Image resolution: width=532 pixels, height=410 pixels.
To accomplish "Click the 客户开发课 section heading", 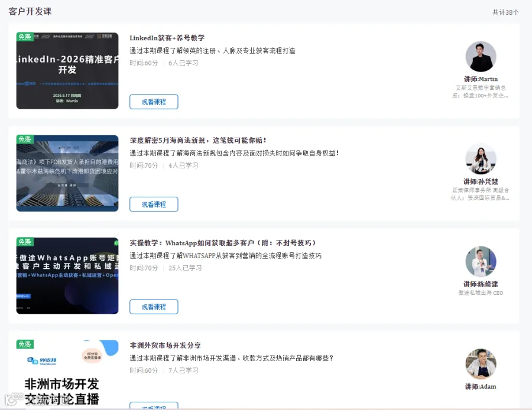I will [30, 12].
